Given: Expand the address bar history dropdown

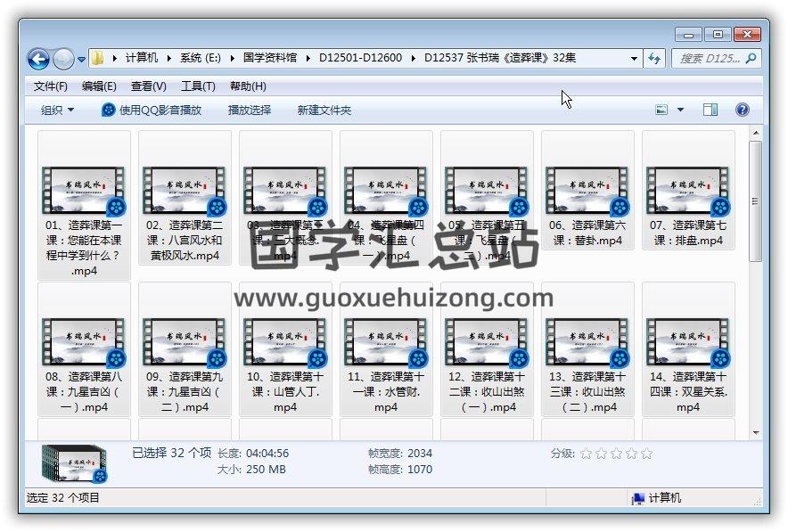Looking at the screenshot, I should tap(635, 58).
